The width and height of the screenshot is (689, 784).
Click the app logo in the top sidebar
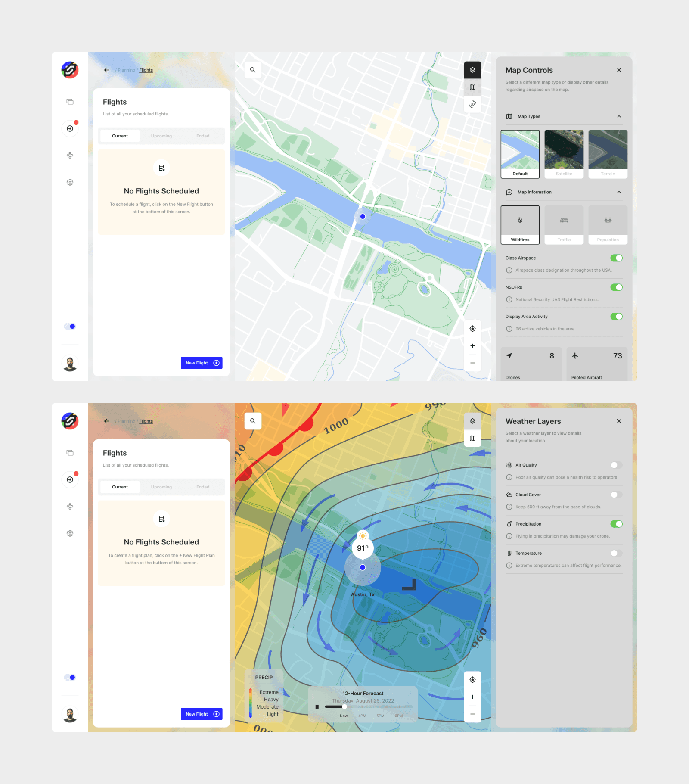(70, 70)
